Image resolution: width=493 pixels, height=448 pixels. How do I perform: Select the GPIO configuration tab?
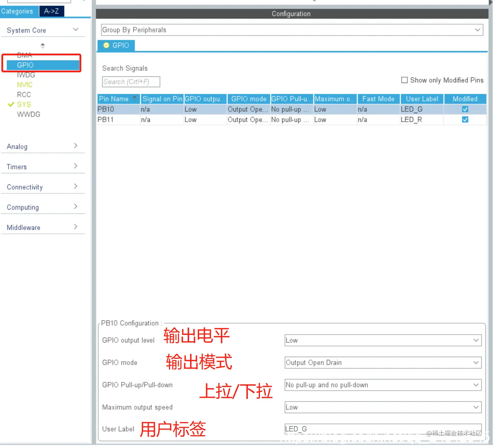click(x=116, y=45)
